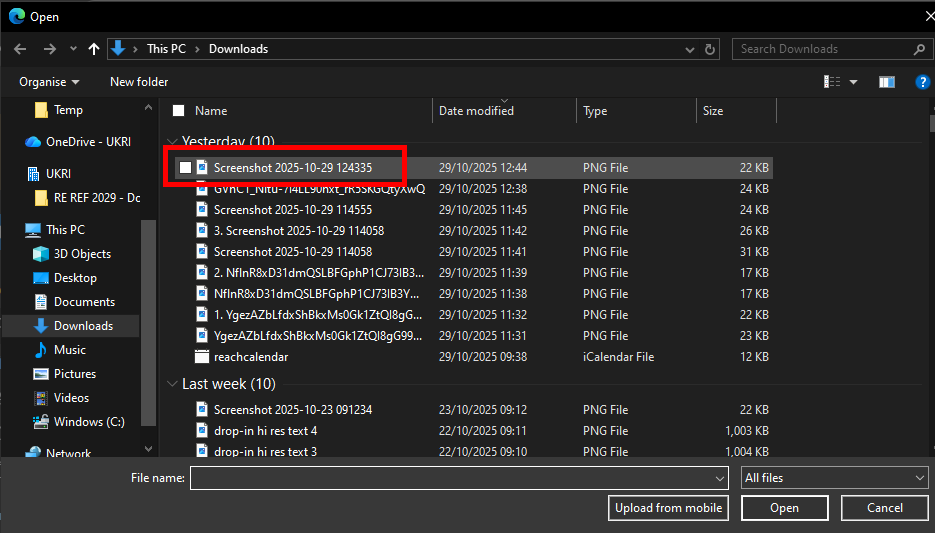The width and height of the screenshot is (935, 533).
Task: Expand the File name dropdown arrow
Action: click(720, 478)
